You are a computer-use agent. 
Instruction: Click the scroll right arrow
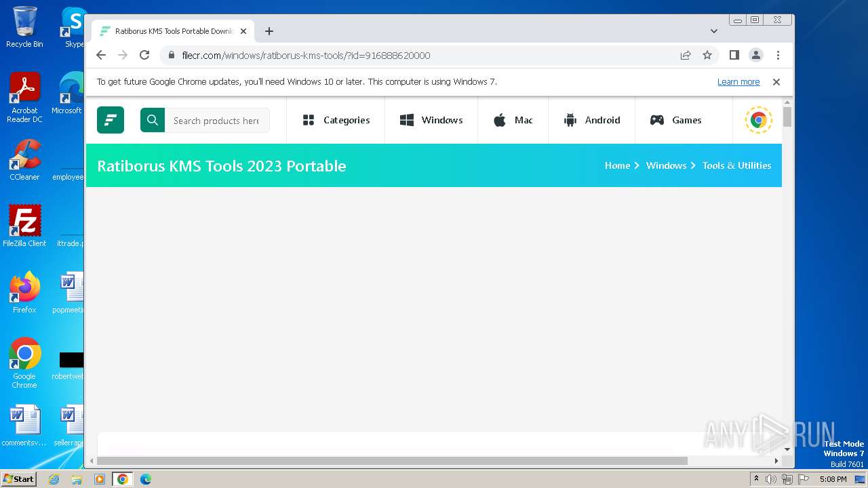776,461
